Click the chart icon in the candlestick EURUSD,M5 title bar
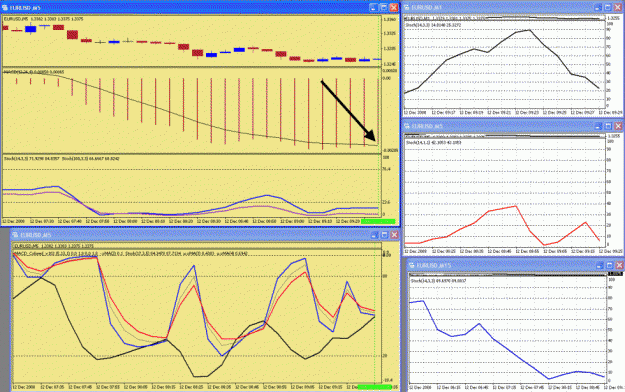 [5, 7]
